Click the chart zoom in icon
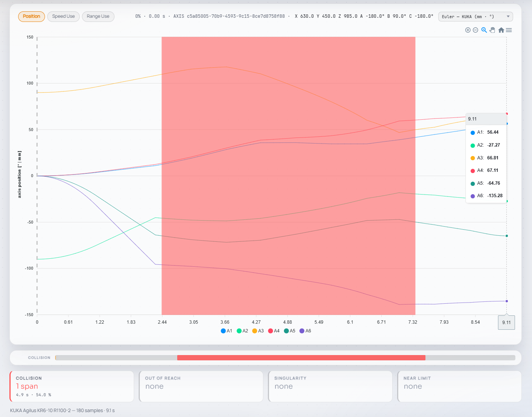The width and height of the screenshot is (532, 417). click(x=468, y=30)
